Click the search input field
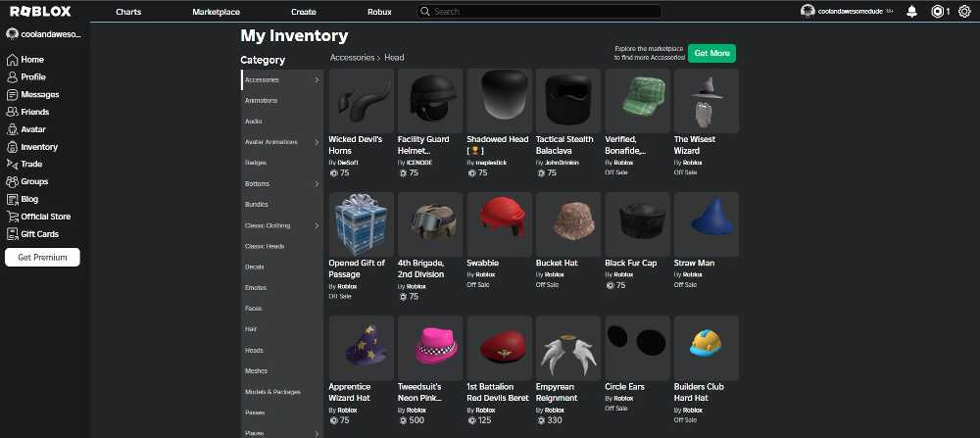This screenshot has height=438, width=980. (539, 11)
